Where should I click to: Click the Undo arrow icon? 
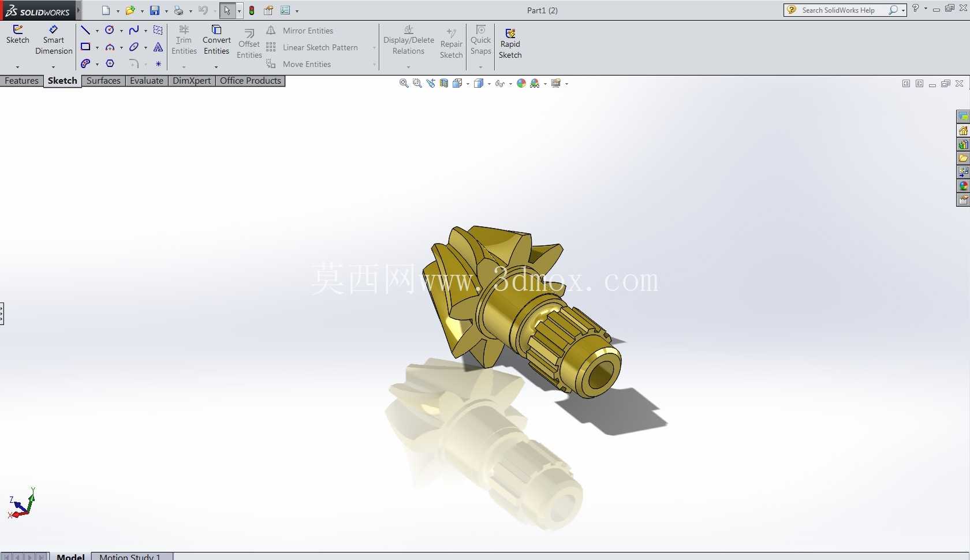(203, 10)
